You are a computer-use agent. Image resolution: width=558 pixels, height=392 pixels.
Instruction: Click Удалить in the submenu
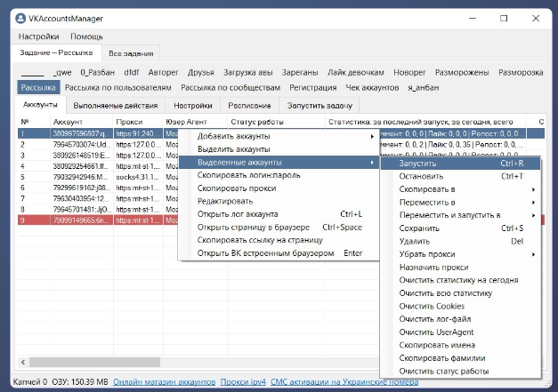point(460,241)
